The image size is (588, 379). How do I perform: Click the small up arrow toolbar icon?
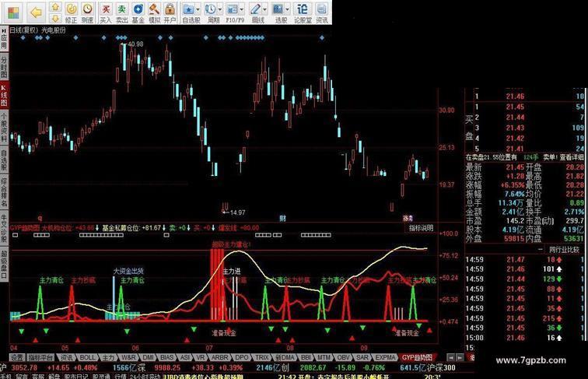pyautogui.click(x=55, y=7)
